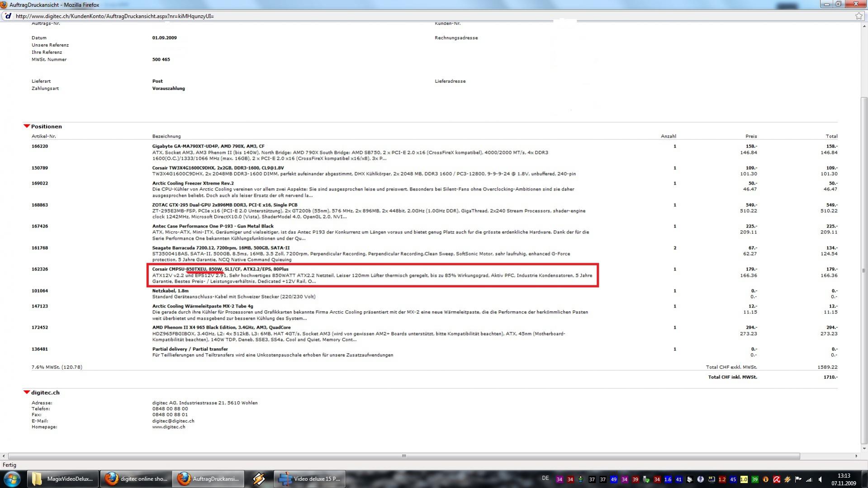The height and width of the screenshot is (488, 868).
Task: Open Avira antivirus umbrella tray icon
Action: click(x=776, y=479)
